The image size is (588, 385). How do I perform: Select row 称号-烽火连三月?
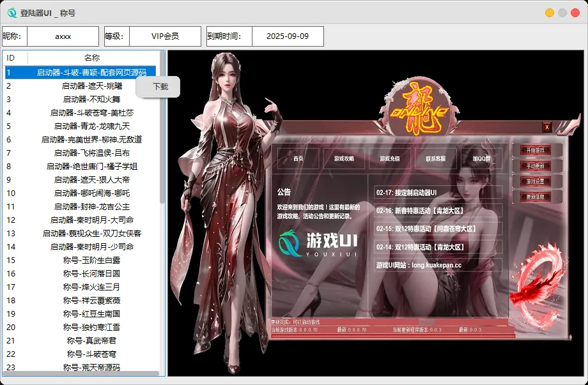click(x=81, y=287)
